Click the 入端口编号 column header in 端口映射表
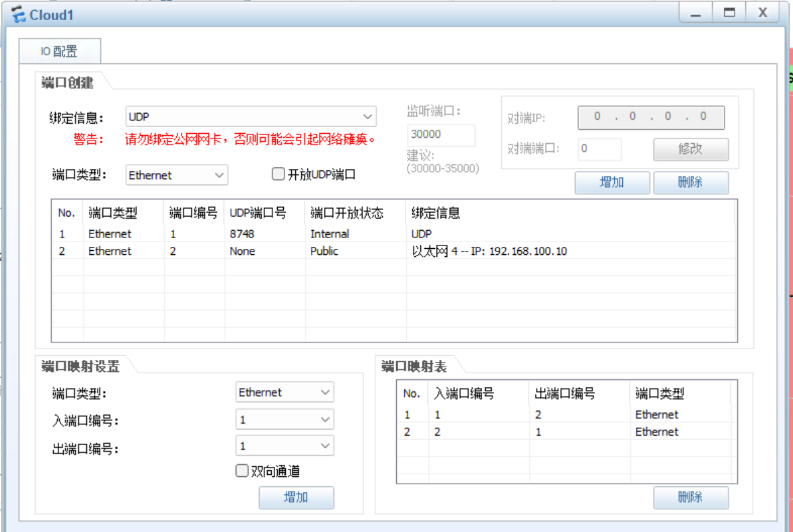This screenshot has height=532, width=793. (x=478, y=393)
